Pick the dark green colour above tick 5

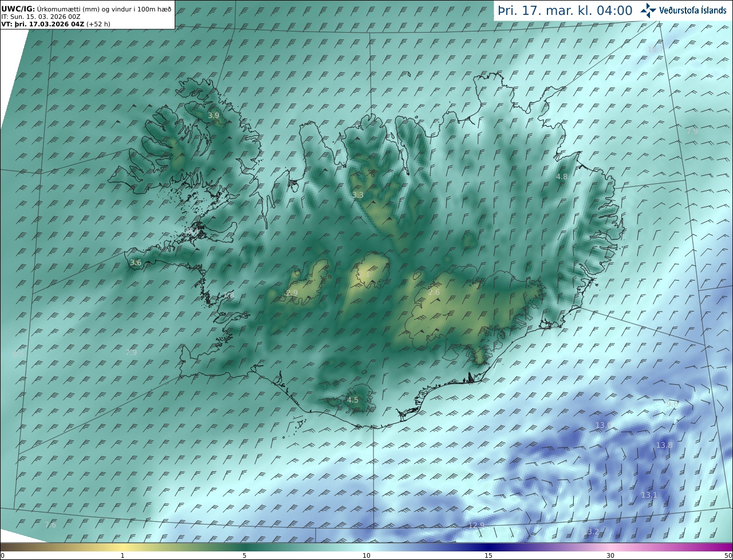tap(245, 547)
